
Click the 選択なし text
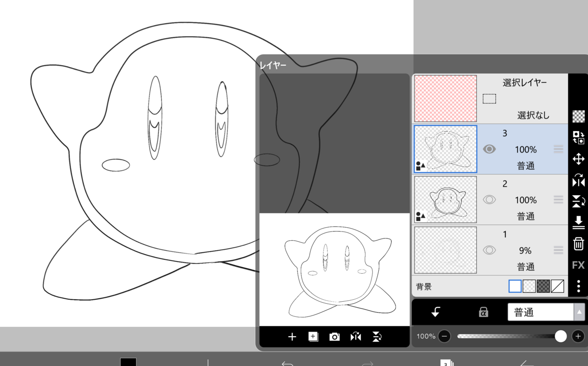pos(534,116)
